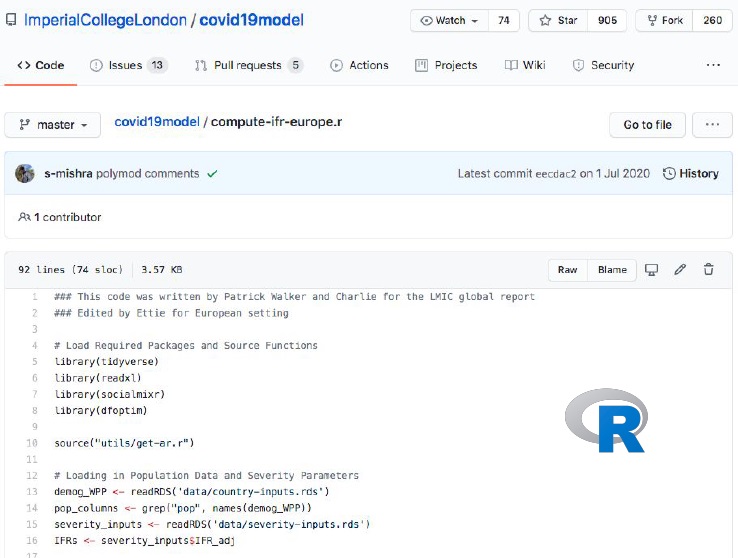738x558 pixels.
Task: Click the trash delete file icon
Action: coord(709,270)
